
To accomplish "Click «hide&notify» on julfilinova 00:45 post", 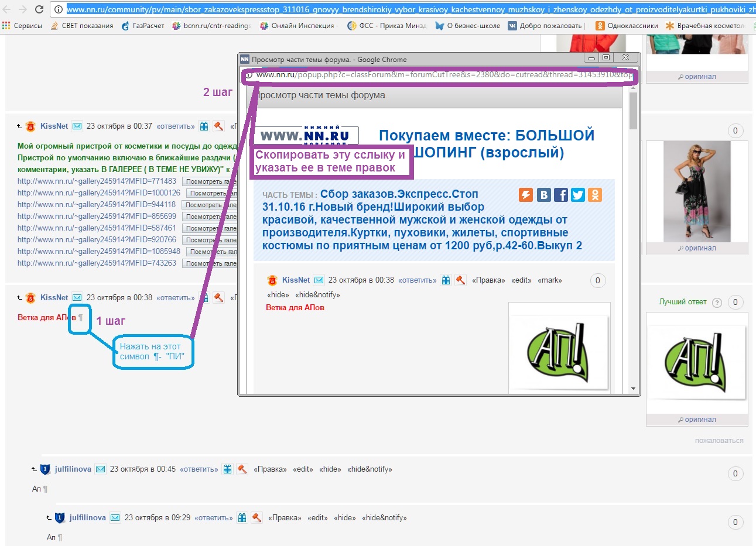I will coord(370,469).
